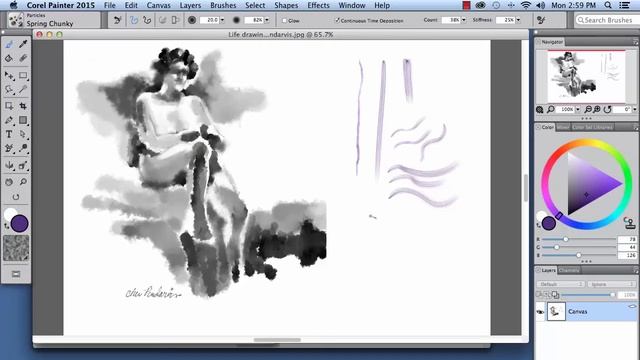This screenshot has width=640, height=360.
Task: Click the volume icon in menu bar
Action: point(540,5)
